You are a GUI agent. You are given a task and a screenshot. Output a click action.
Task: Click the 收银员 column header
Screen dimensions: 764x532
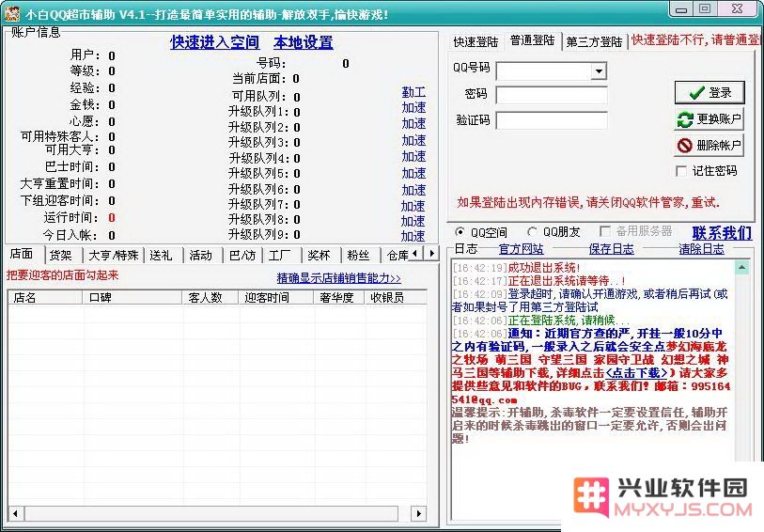[x=396, y=297]
